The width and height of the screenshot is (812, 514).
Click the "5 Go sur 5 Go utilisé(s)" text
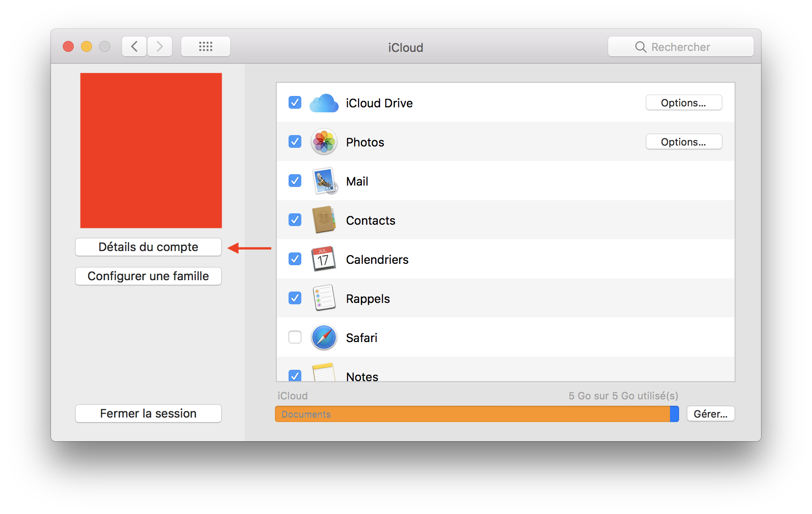(623, 396)
